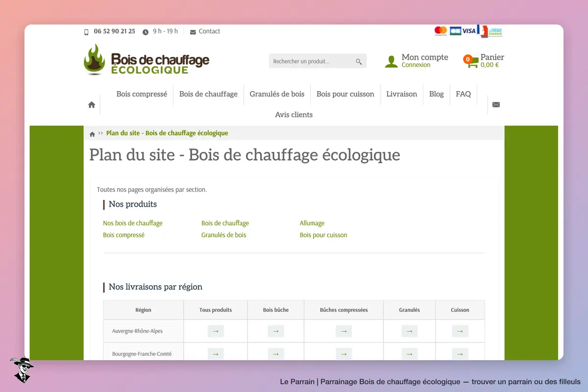Open the Bois compressé menu
Screen dimensions: 588x392
point(142,94)
